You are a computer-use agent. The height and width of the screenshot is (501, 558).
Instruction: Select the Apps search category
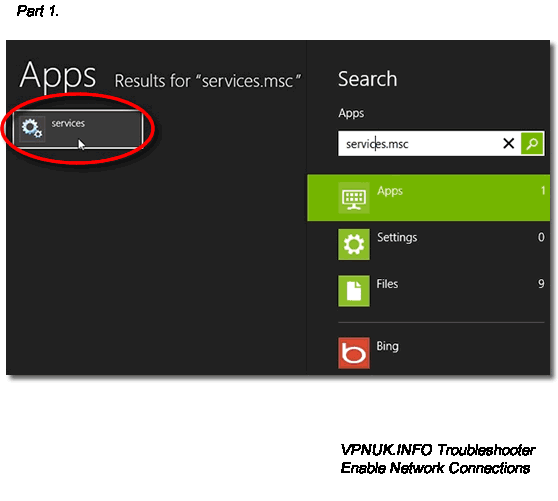point(428,198)
